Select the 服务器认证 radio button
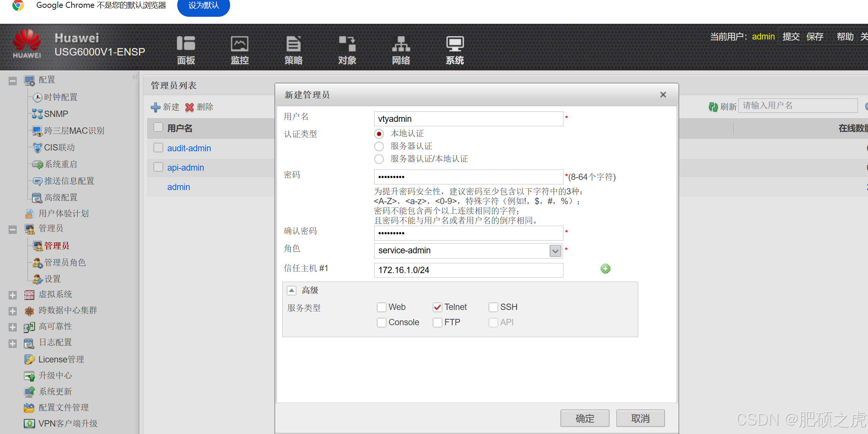868x434 pixels. pos(379,146)
